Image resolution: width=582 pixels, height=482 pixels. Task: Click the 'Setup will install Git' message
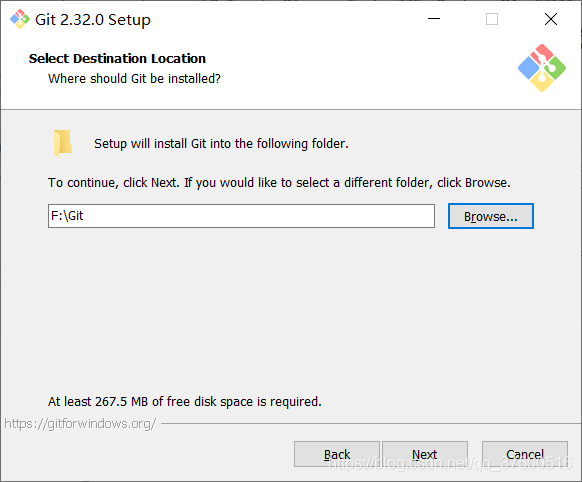pos(221,144)
